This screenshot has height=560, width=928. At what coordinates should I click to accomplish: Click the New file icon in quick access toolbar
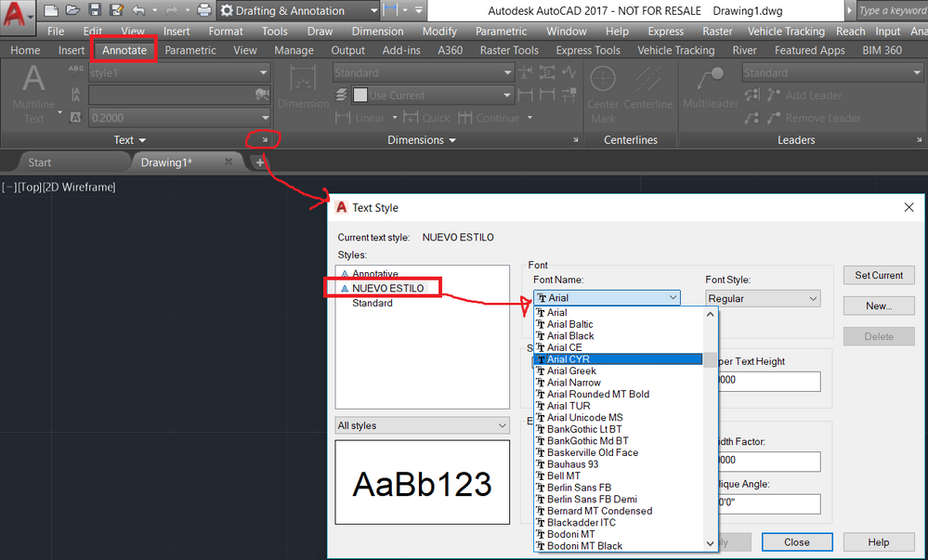51,11
